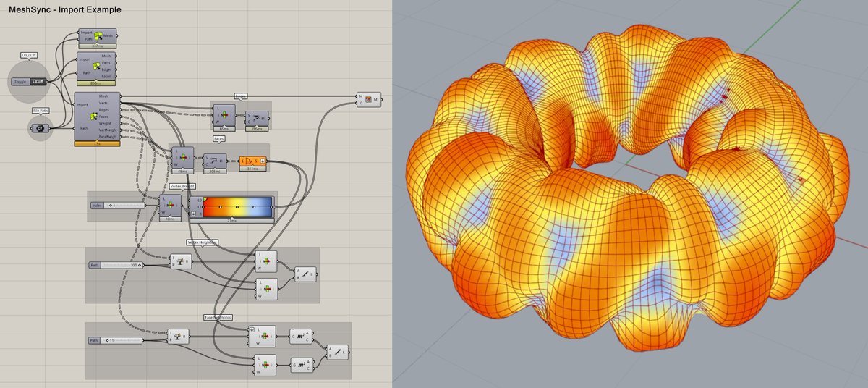Select the Custom Preview component with M and C inputs
The width and height of the screenshot is (868, 388).
coord(369,98)
